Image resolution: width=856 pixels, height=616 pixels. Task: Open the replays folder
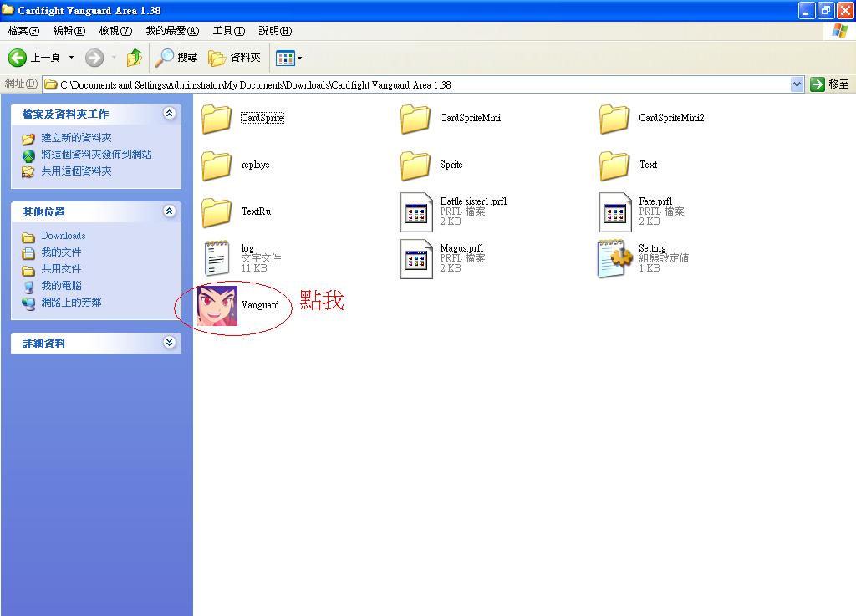tap(217, 165)
